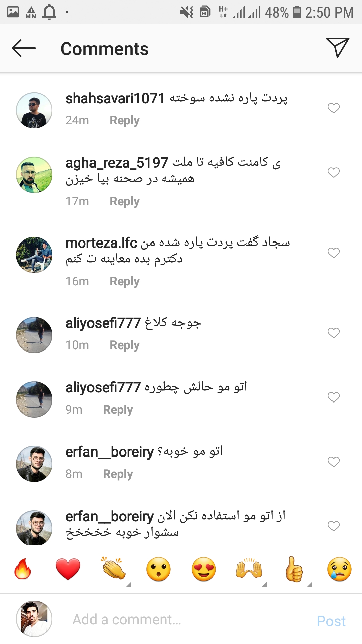Open direct share paper plane icon
The height and width of the screenshot is (644, 362).
pyautogui.click(x=337, y=48)
